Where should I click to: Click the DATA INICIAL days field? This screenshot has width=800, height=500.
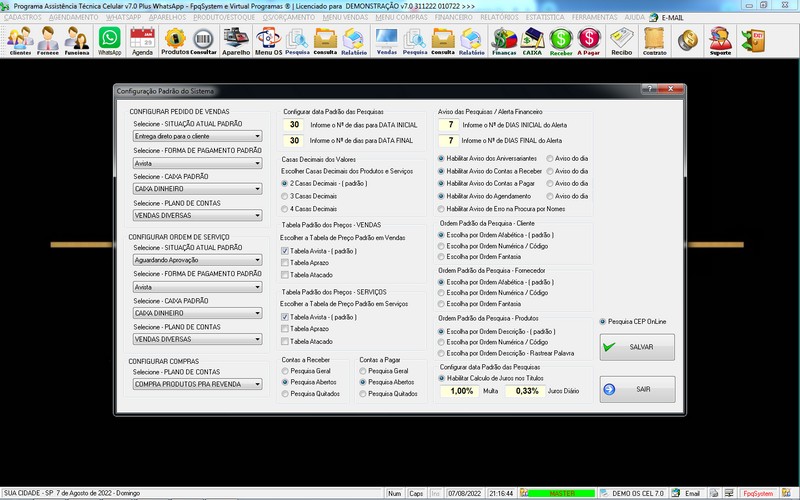click(294, 124)
